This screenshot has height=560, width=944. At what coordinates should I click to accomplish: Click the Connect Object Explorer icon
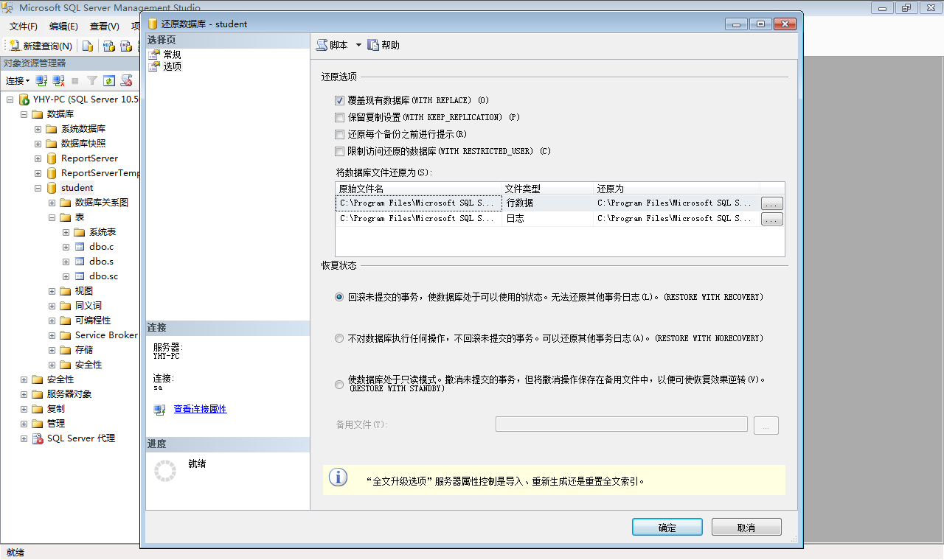click(x=42, y=80)
